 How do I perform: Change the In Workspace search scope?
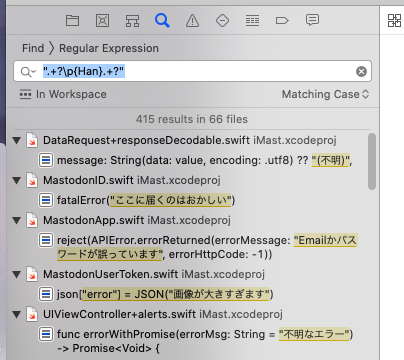point(71,94)
